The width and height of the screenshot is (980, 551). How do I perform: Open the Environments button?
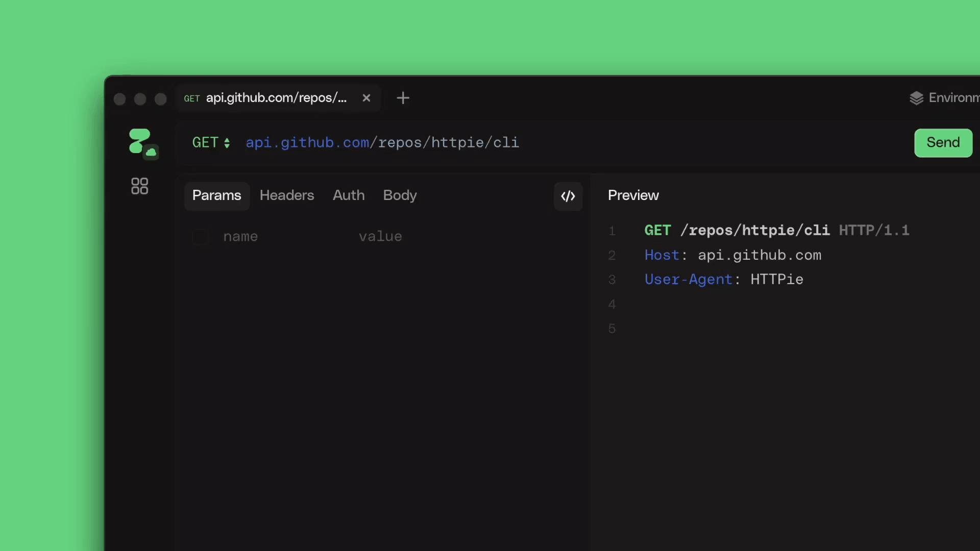[x=944, y=98]
